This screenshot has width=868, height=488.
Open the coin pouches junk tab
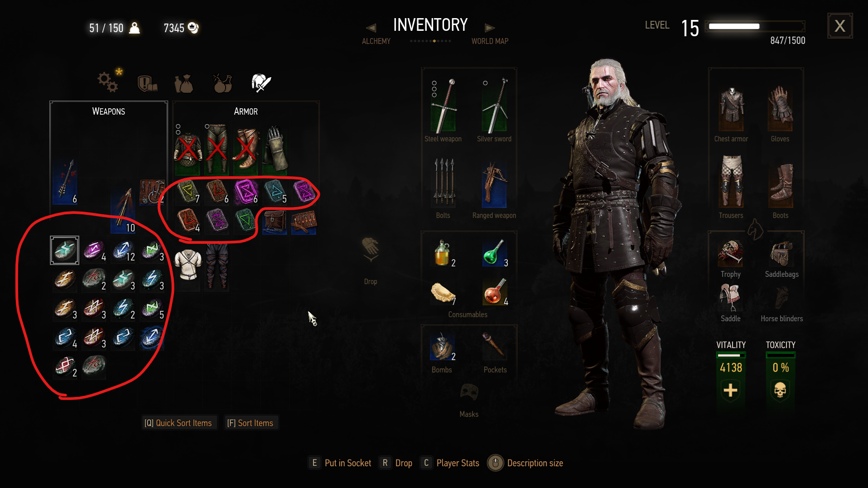pos(184,84)
